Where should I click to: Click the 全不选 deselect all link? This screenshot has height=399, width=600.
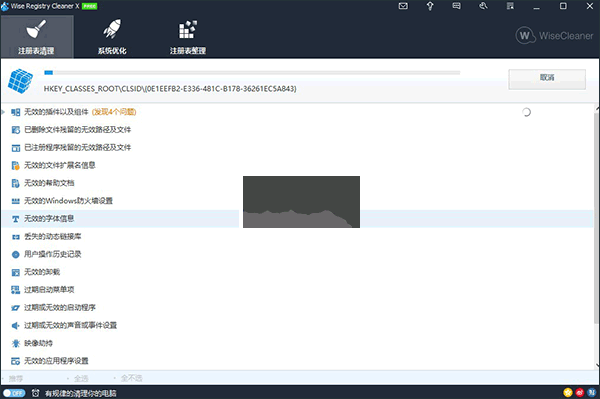click(x=131, y=378)
